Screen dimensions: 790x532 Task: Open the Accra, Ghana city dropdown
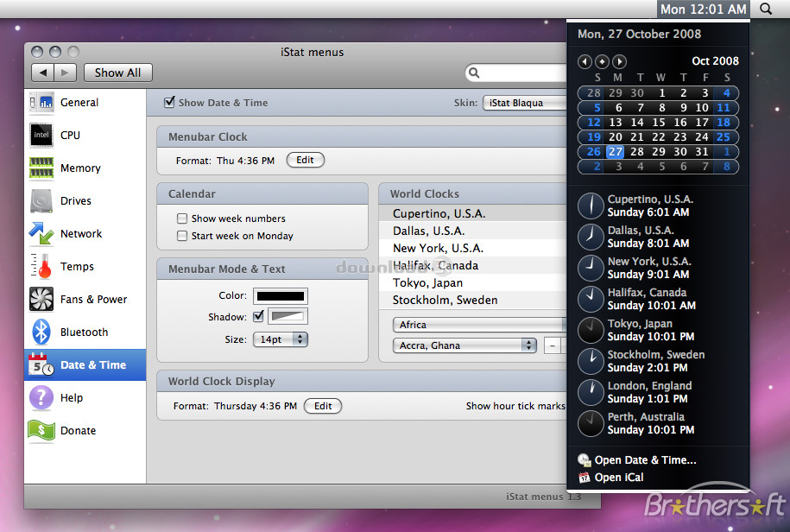[465, 345]
